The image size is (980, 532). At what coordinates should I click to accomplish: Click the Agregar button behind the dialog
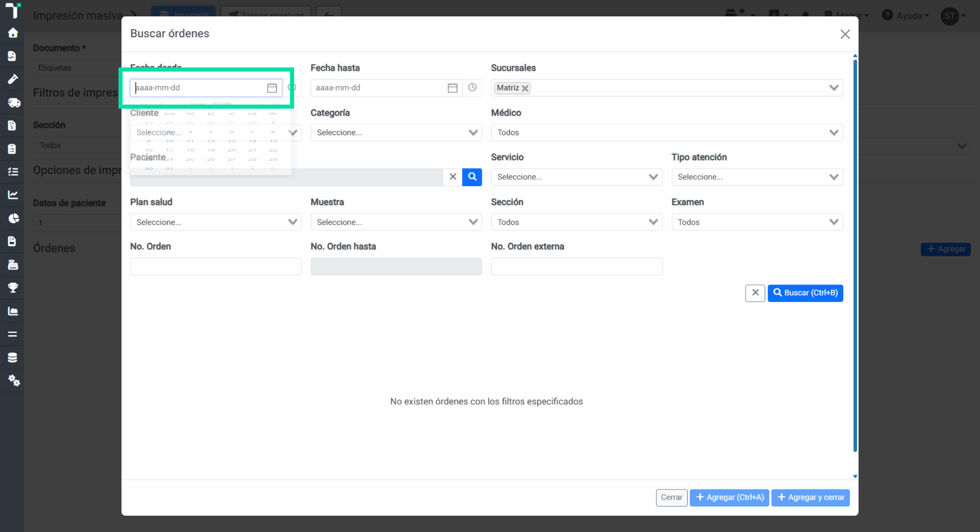click(946, 249)
